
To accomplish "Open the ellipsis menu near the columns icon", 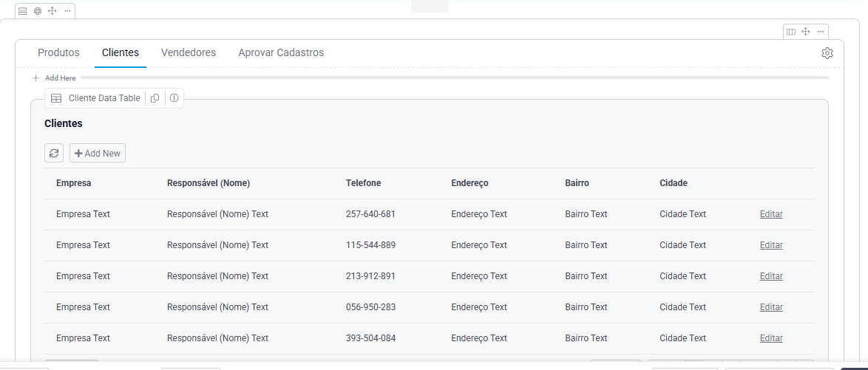I will click(x=821, y=32).
